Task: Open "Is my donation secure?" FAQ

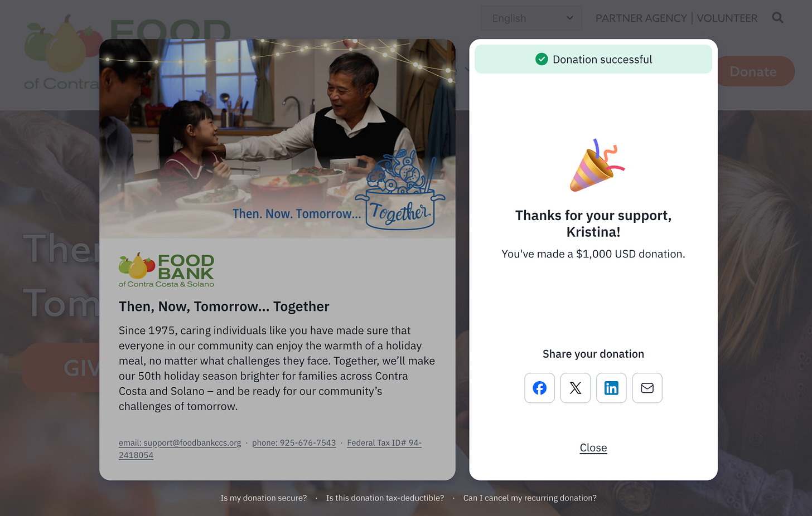Action: (x=263, y=498)
